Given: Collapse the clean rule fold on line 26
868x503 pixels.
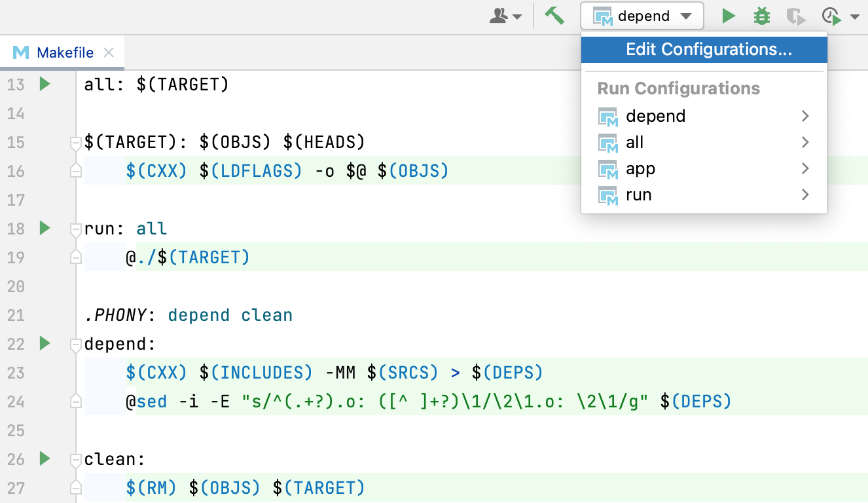Looking at the screenshot, I should [76, 459].
